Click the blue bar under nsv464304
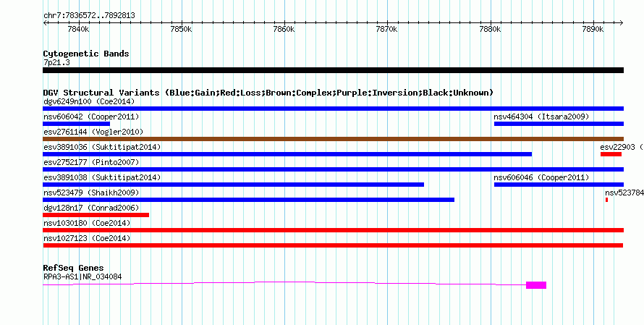This screenshot has height=325, width=644. (559, 124)
